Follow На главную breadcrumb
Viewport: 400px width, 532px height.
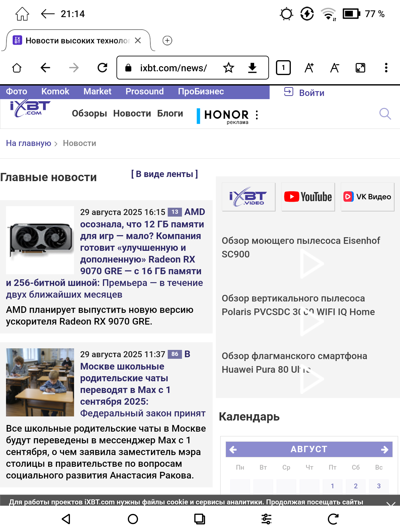tap(28, 143)
